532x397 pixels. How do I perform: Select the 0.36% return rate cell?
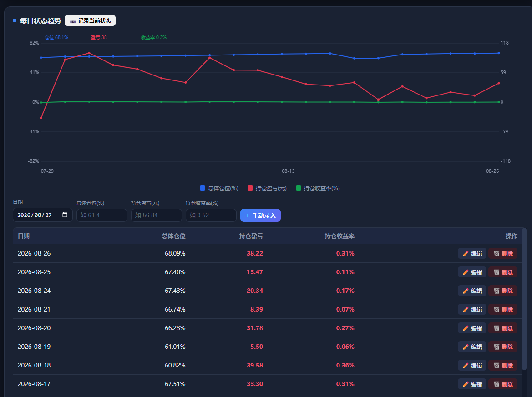(345, 365)
